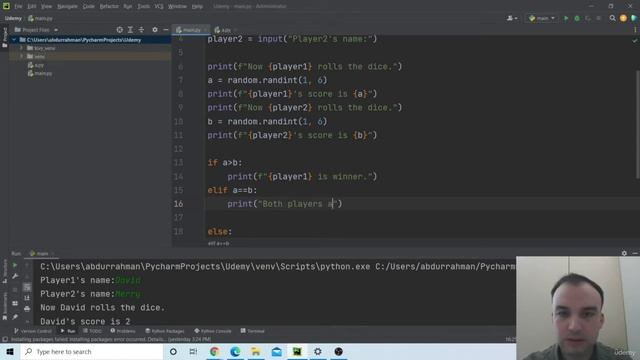The width and height of the screenshot is (640, 360).
Task: Open the Edit menu
Action: click(x=32, y=7)
